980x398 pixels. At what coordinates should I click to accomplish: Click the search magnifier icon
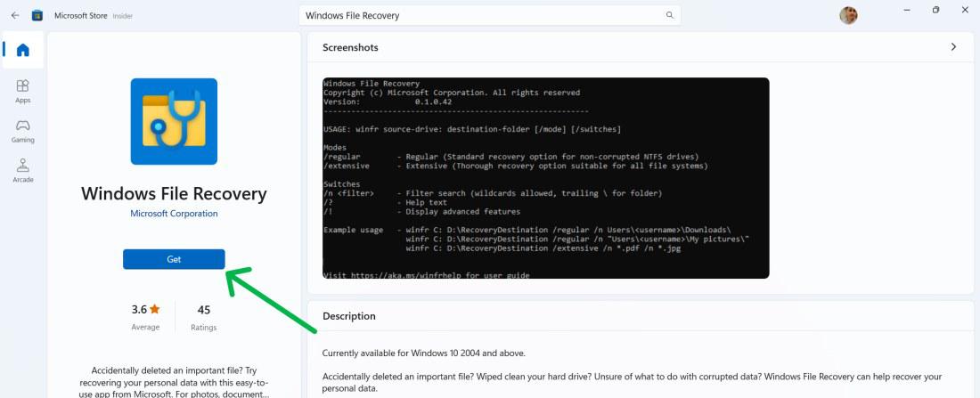tap(669, 16)
